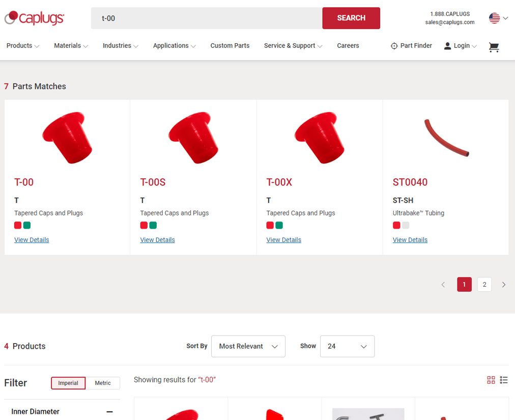515x420 pixels.
Task: Click the Caplugs logo
Action: click(x=34, y=18)
